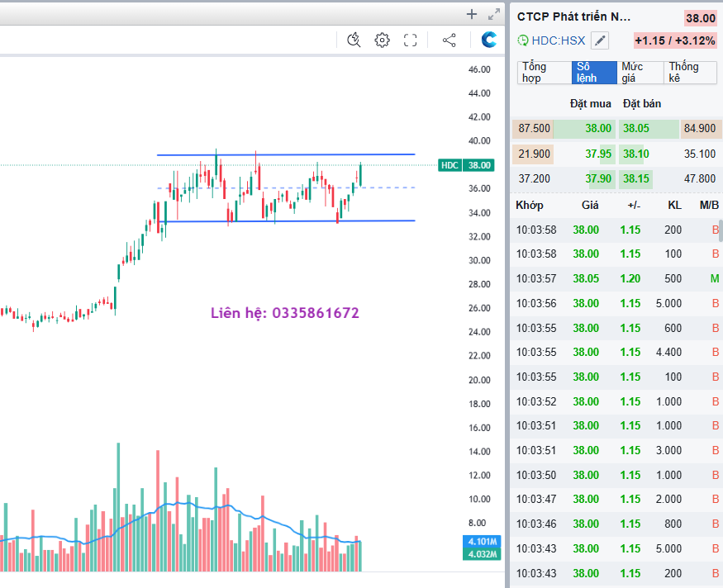Image resolution: width=723 pixels, height=588 pixels.
Task: Open chart settings gear icon
Action: pos(382,40)
